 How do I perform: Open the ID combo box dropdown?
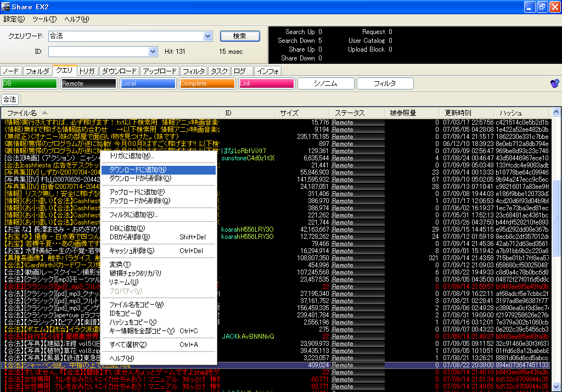coord(153,51)
